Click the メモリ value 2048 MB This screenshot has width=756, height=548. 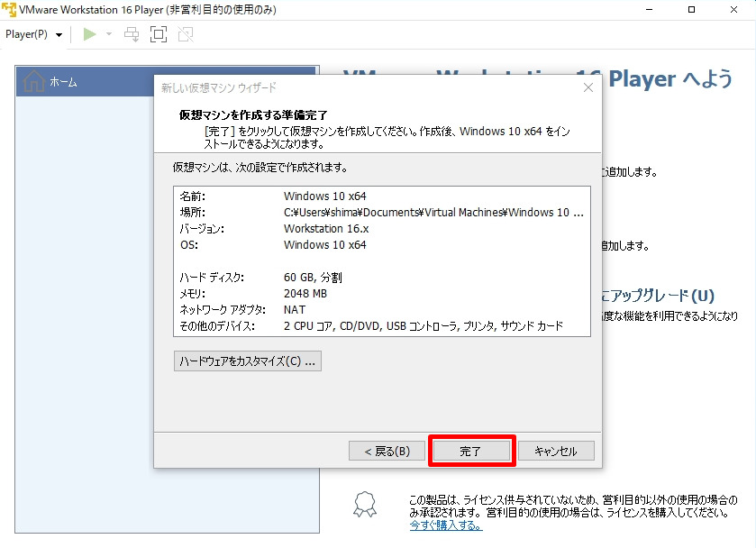(305, 293)
